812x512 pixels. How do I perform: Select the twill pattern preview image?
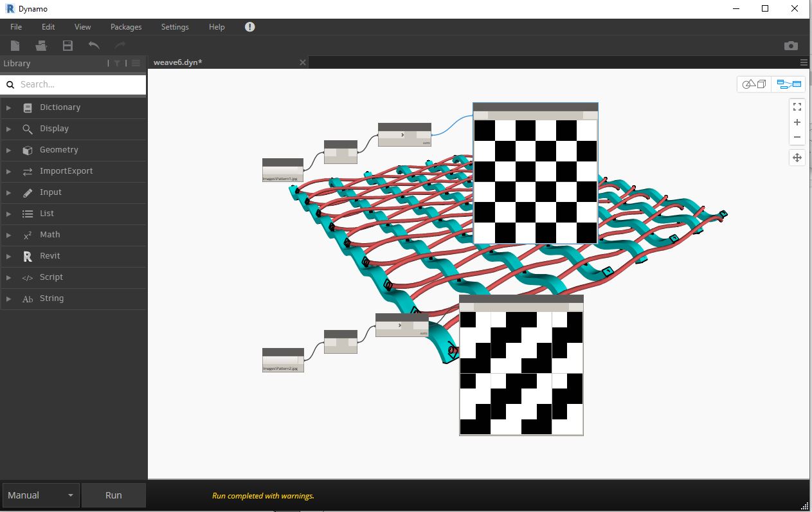[x=521, y=373]
